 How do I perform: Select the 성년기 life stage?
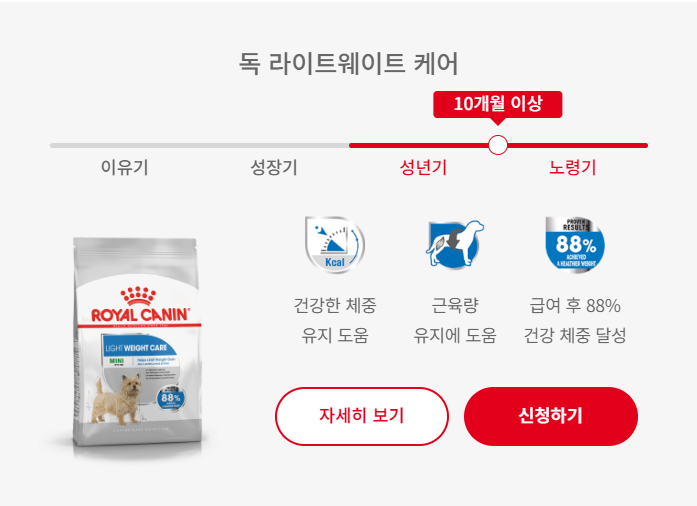coord(423,168)
